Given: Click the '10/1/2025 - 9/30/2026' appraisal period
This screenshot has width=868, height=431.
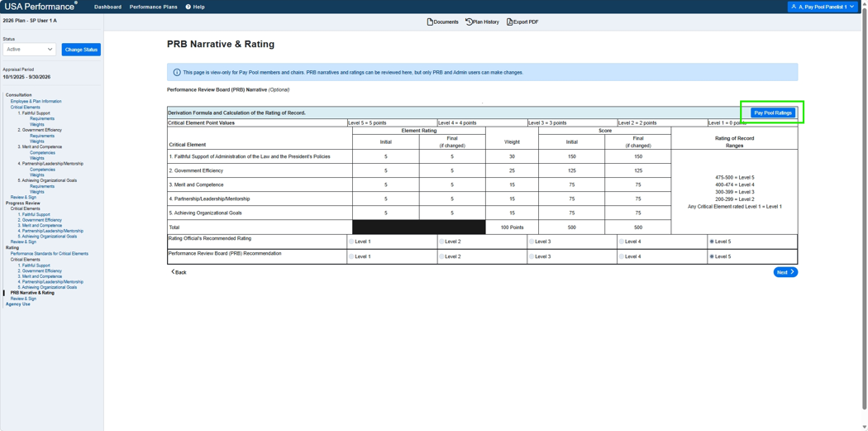Looking at the screenshot, I should 26,77.
